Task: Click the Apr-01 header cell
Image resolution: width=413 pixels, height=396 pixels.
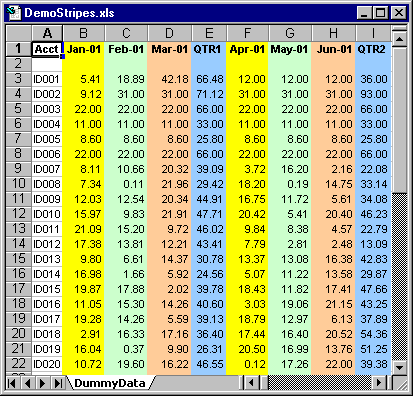Action: 247,49
